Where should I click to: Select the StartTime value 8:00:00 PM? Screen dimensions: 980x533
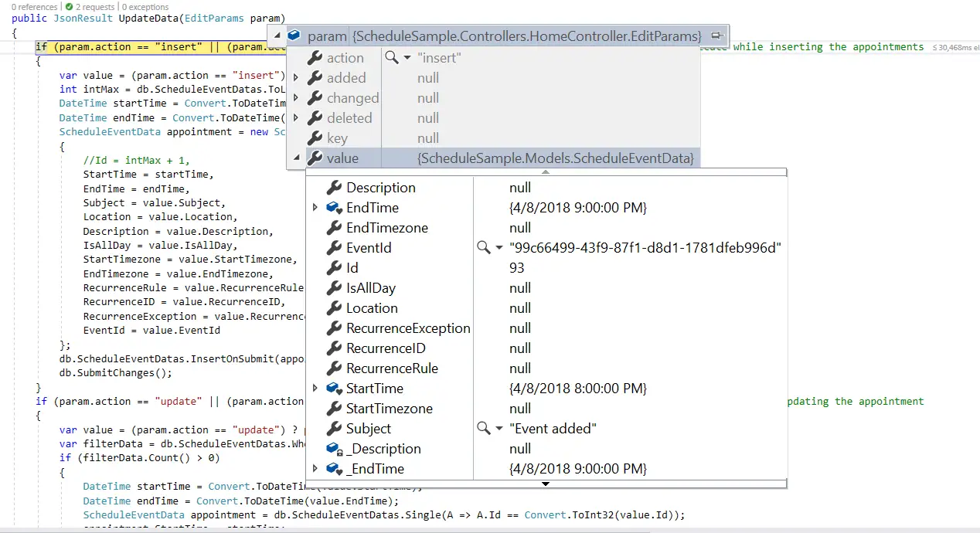click(x=578, y=389)
